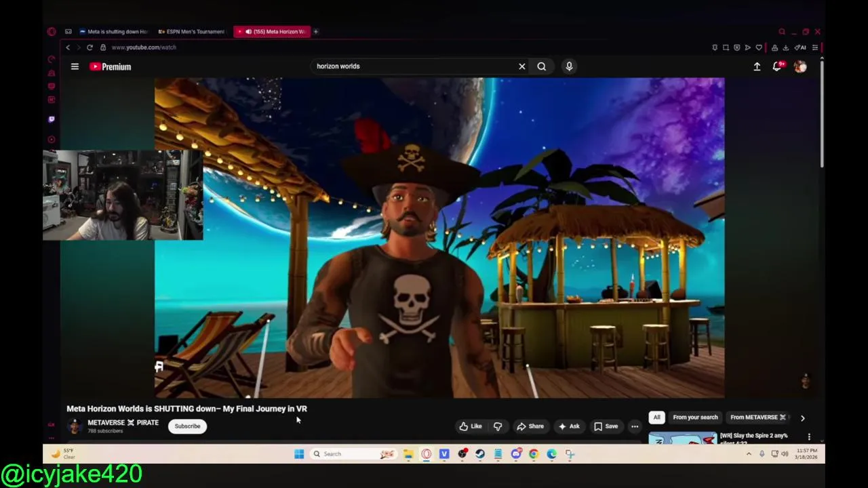Image resolution: width=868 pixels, height=488 pixels.
Task: Open the YouTube hamburger guide menu
Action: click(75, 66)
